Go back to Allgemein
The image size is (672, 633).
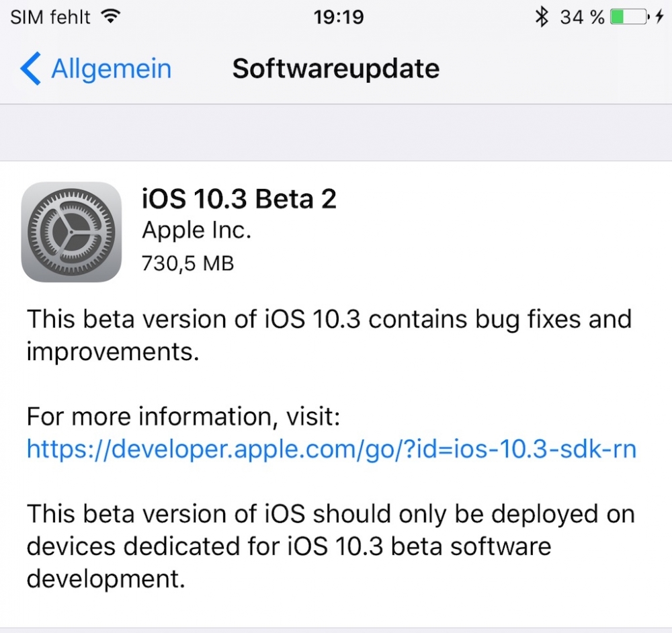click(x=111, y=69)
